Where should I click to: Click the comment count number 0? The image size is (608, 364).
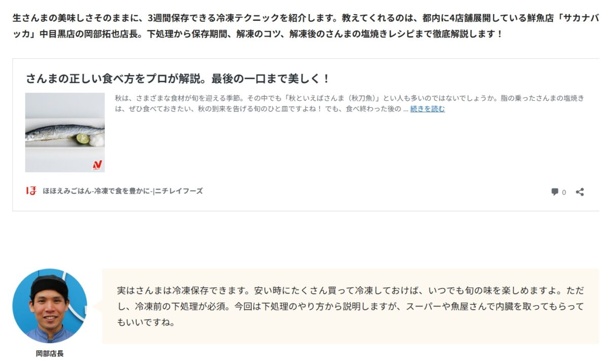pyautogui.click(x=564, y=192)
